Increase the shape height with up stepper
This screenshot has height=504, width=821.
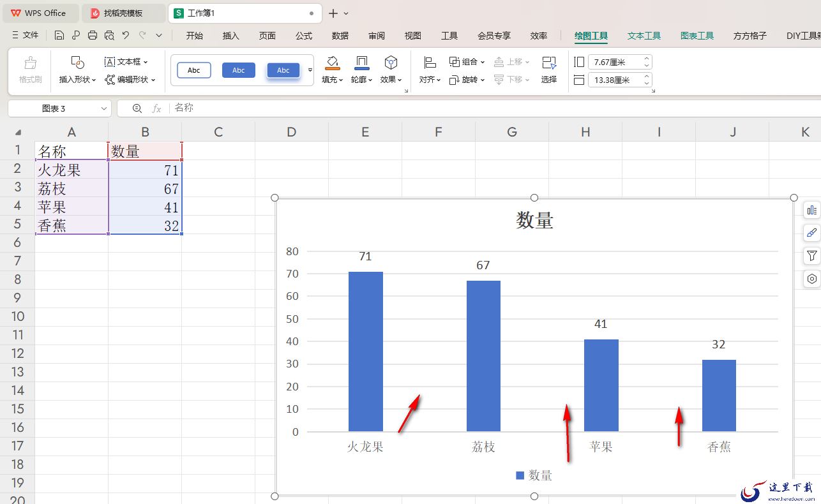click(x=647, y=59)
